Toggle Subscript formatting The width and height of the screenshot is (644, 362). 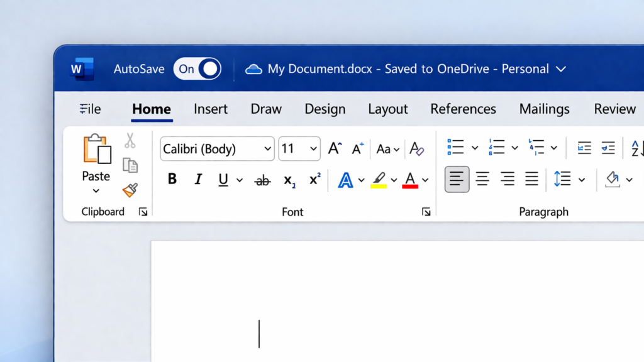coord(289,180)
